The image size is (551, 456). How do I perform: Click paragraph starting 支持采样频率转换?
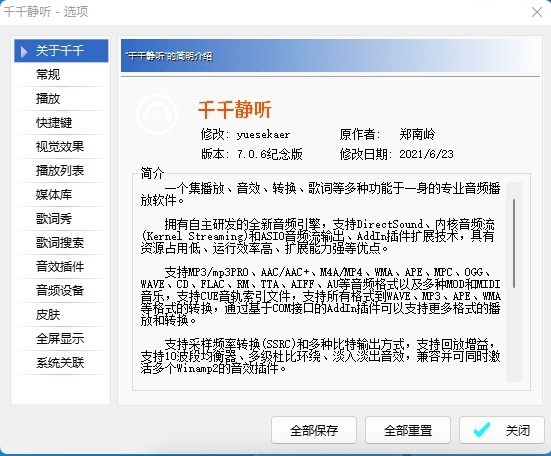(x=320, y=356)
